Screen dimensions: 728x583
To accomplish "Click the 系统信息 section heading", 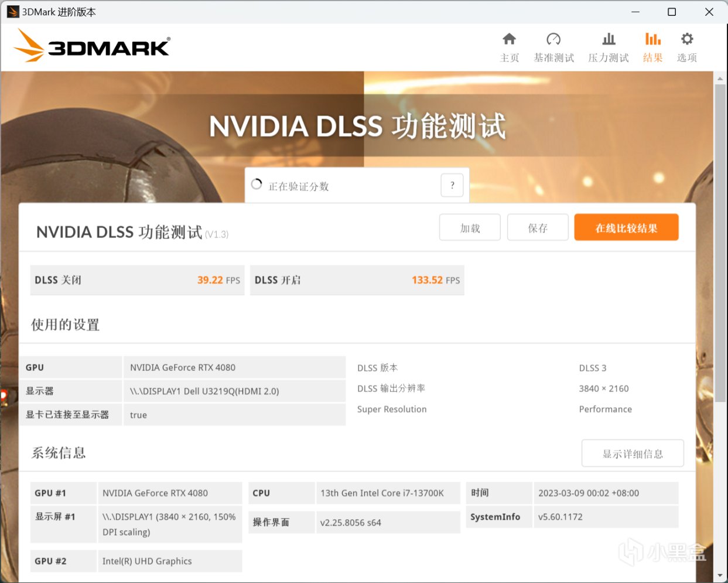I will [x=59, y=452].
